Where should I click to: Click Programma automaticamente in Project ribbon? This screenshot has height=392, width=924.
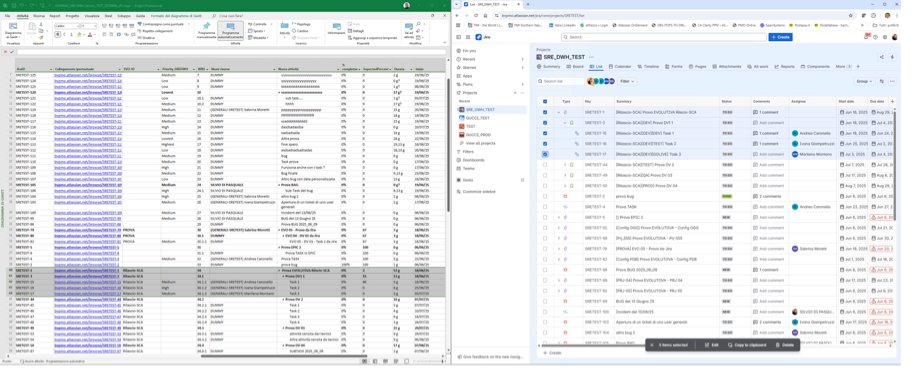230,31
